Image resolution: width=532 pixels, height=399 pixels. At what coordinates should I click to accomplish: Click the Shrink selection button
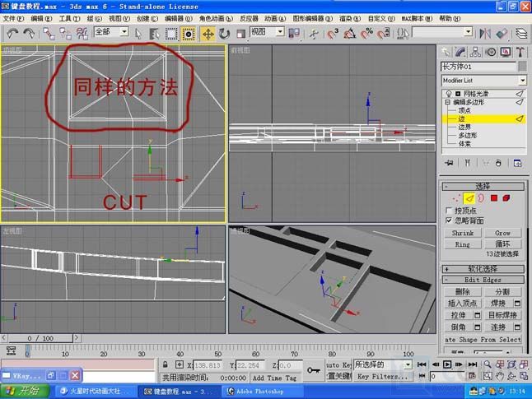[463, 233]
